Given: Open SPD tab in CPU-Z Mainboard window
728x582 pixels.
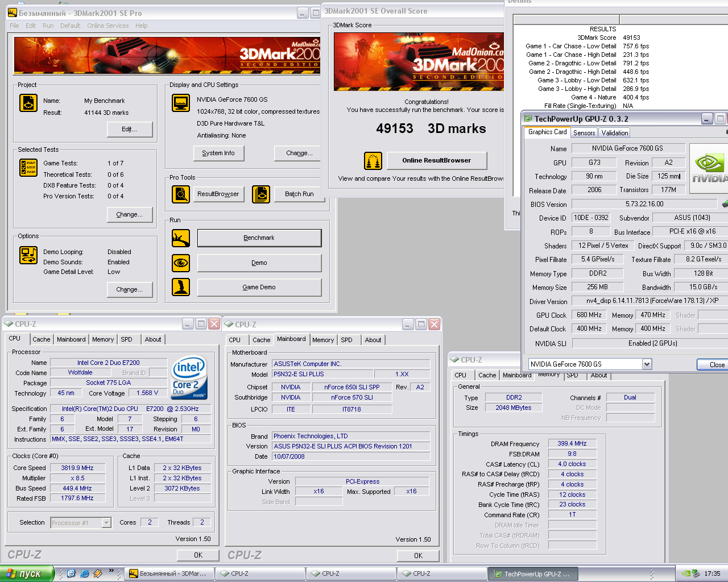Looking at the screenshot, I should pyautogui.click(x=347, y=340).
